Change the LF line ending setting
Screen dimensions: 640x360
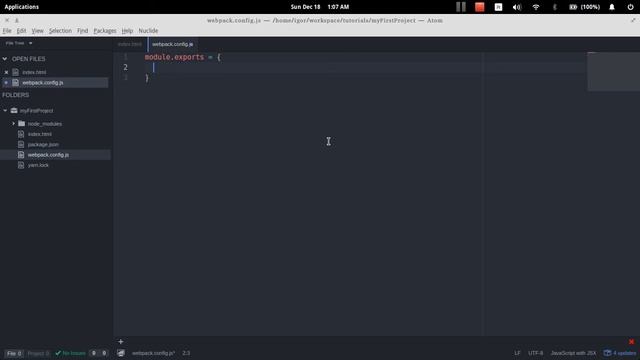(517, 353)
